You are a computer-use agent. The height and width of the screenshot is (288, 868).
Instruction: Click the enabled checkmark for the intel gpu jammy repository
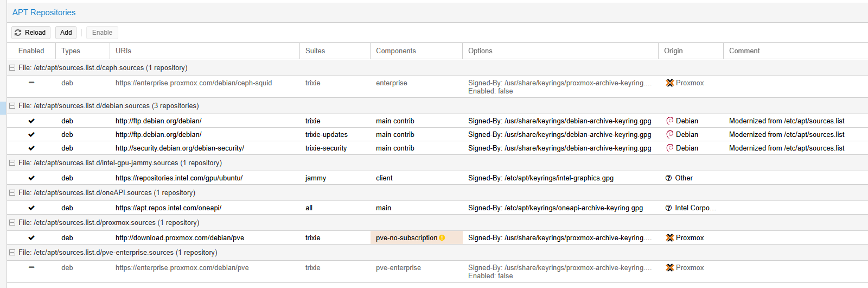coord(31,178)
